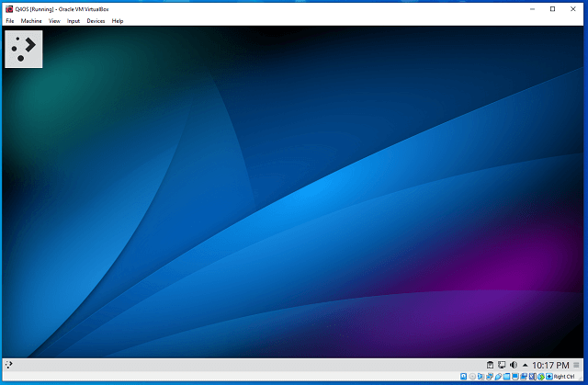Open the Machine menu
Viewport: 588px width, 385px height.
(31, 20)
